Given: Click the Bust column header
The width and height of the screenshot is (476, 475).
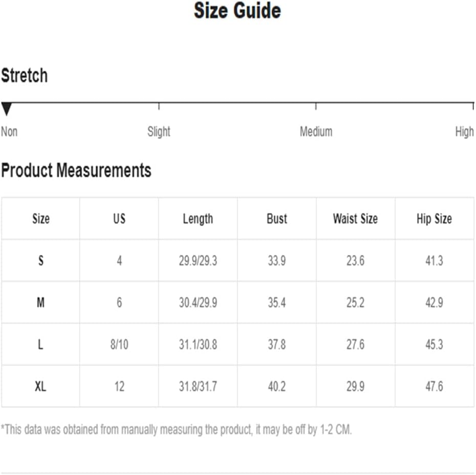Looking at the screenshot, I should click(277, 219).
